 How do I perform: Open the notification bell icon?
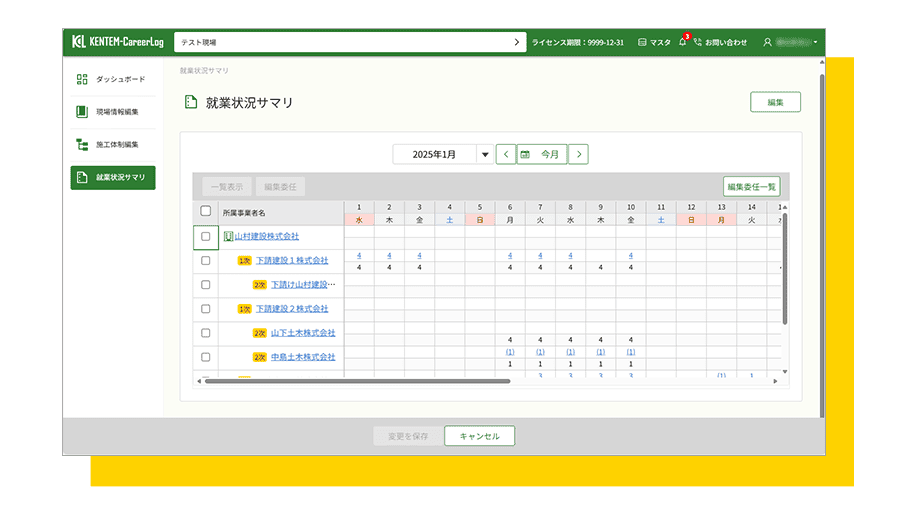click(x=682, y=43)
